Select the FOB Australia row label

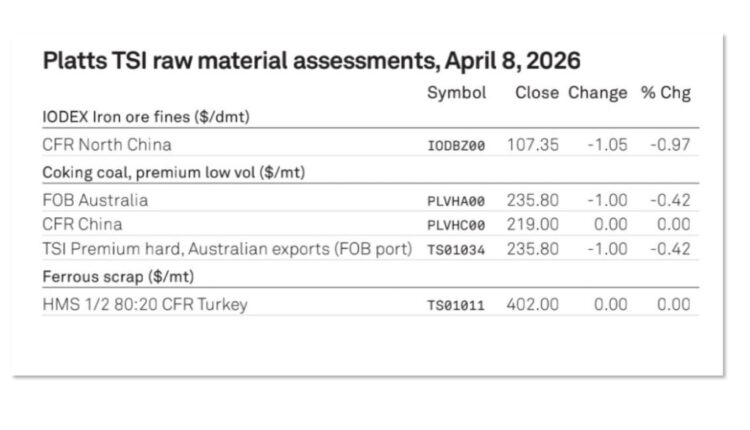(96, 199)
